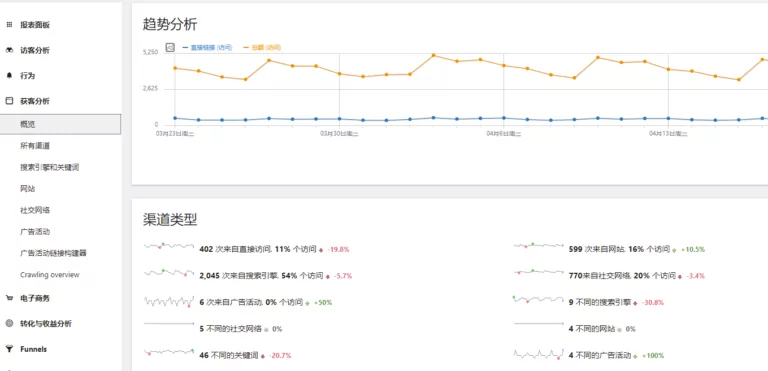The height and width of the screenshot is (371, 768).
Task: Click sparkline for 599 次来自网站
Action: (x=539, y=246)
